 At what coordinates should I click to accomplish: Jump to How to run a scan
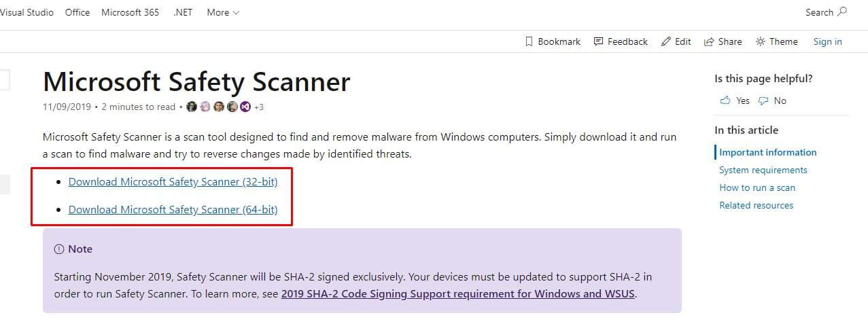point(757,187)
